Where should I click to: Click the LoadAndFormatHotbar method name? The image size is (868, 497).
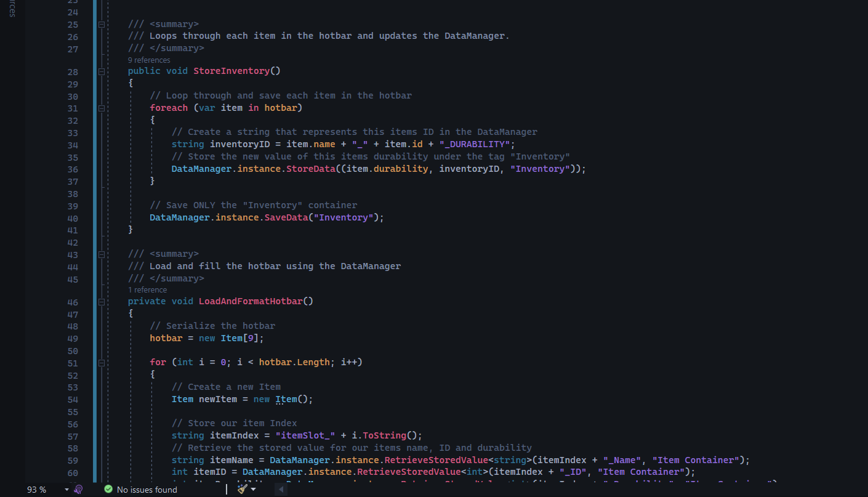click(x=251, y=301)
